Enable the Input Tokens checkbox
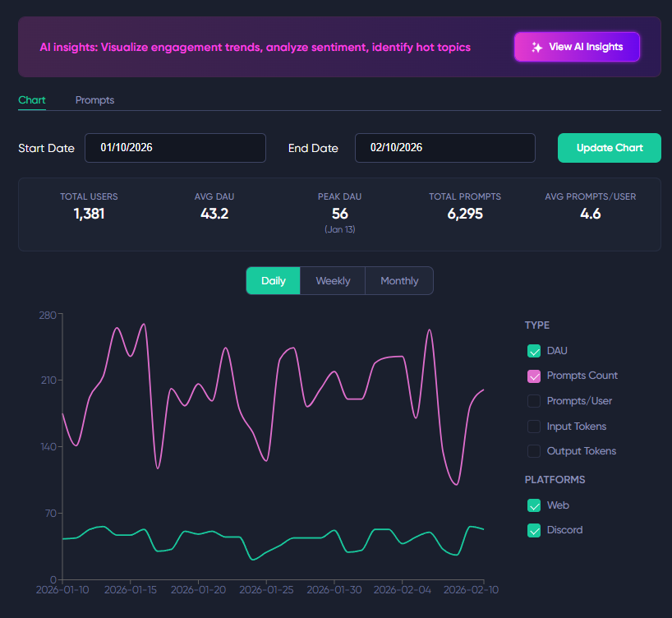Viewport: 672px width, 618px height. pos(534,427)
